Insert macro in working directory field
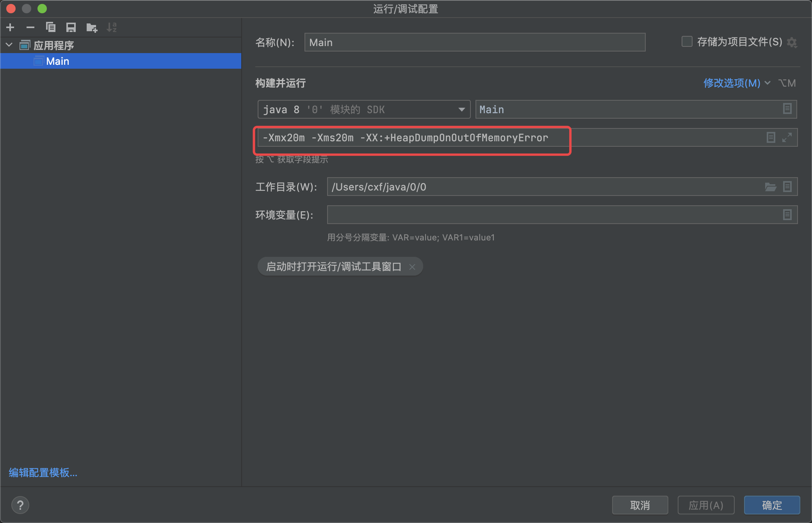Screen dimensions: 812x523 click(x=787, y=187)
